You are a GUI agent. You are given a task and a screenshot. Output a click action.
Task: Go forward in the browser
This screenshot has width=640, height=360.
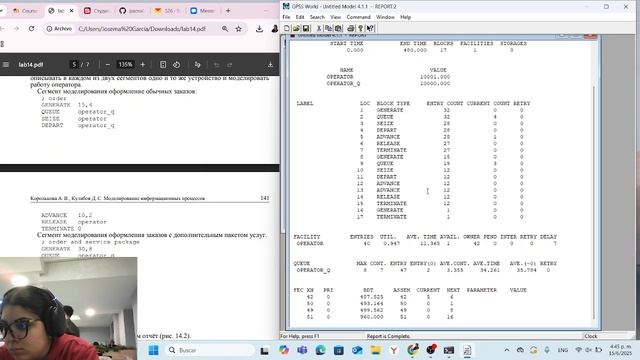click(16, 29)
